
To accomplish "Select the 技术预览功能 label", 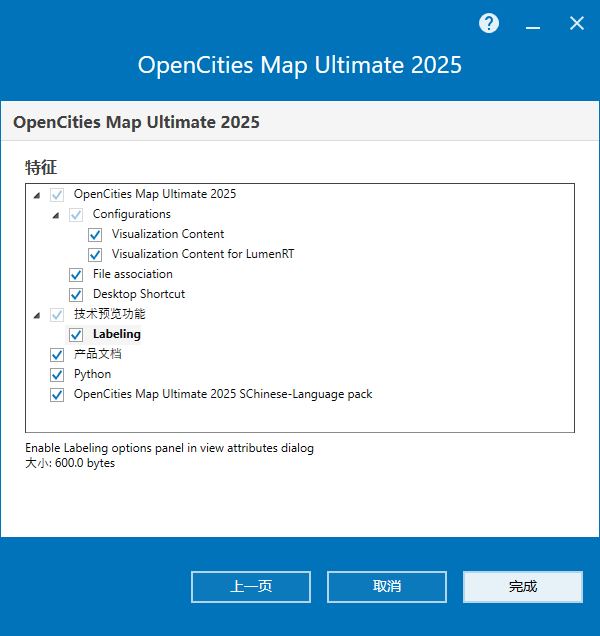I will pyautogui.click(x=109, y=314).
